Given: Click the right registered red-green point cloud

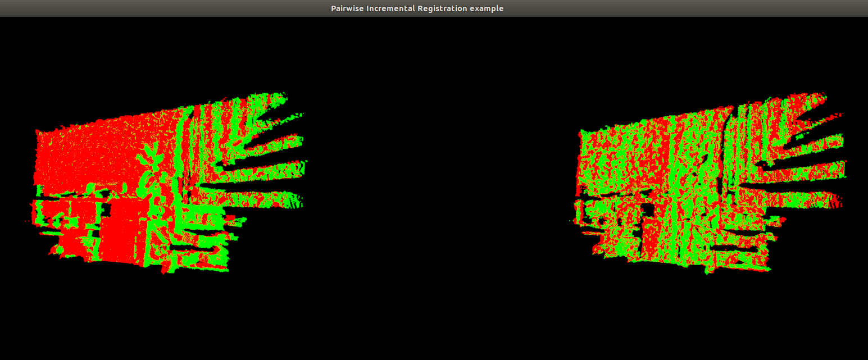Looking at the screenshot, I should click(708, 183).
